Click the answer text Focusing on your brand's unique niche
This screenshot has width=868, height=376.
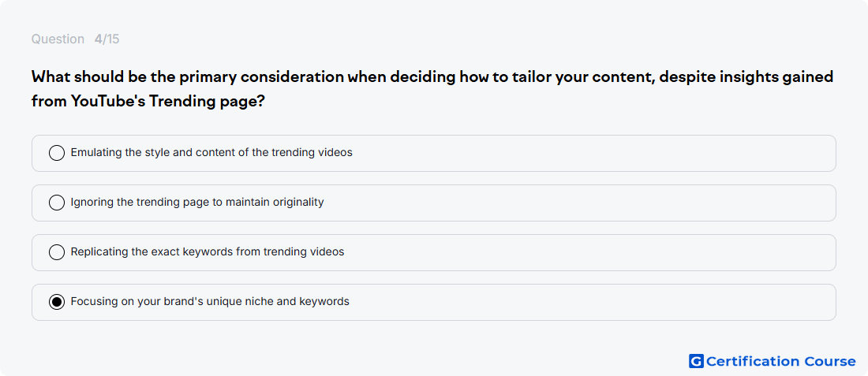pyautogui.click(x=210, y=302)
